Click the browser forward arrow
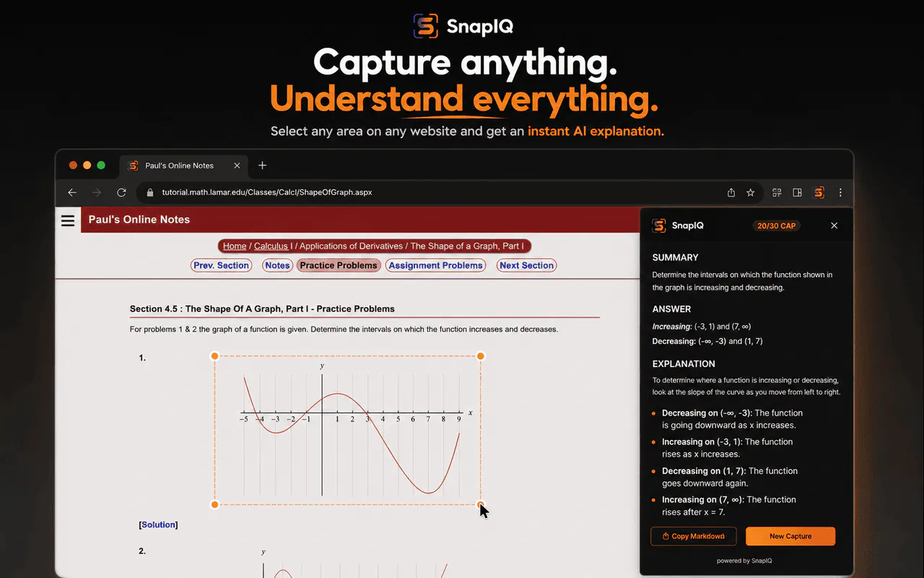The width and height of the screenshot is (924, 578). pos(97,193)
